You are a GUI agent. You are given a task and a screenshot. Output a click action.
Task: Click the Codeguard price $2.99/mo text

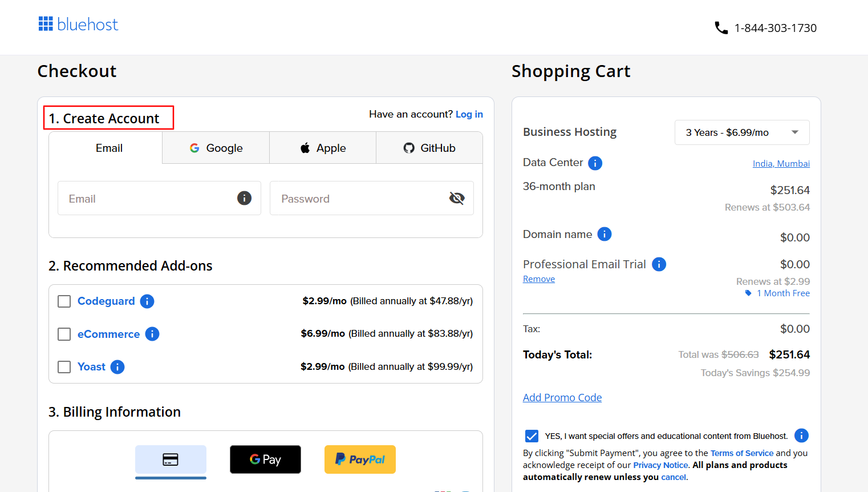(x=325, y=301)
